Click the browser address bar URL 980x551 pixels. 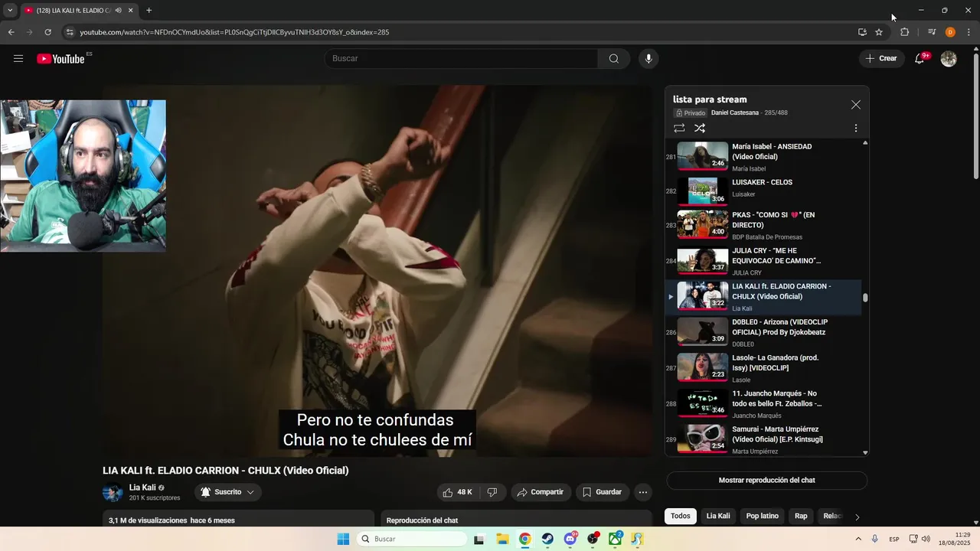(x=234, y=32)
